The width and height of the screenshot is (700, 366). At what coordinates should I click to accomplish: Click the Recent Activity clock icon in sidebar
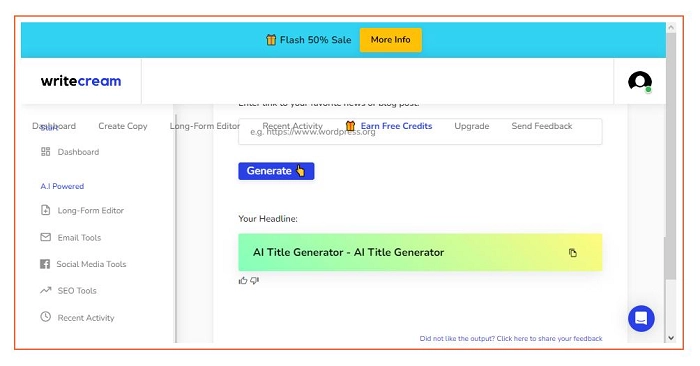[46, 317]
